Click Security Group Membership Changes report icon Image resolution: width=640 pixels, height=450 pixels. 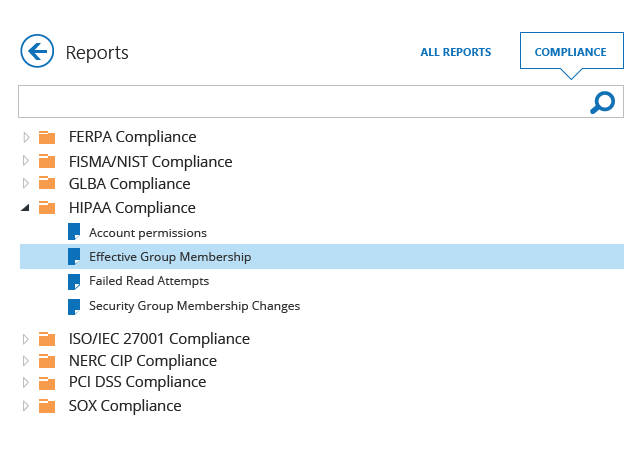click(73, 306)
